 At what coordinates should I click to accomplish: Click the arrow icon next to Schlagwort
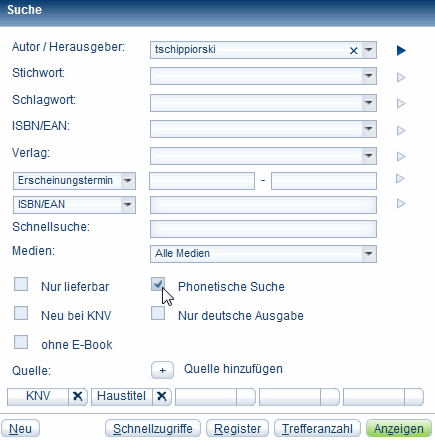click(x=401, y=104)
